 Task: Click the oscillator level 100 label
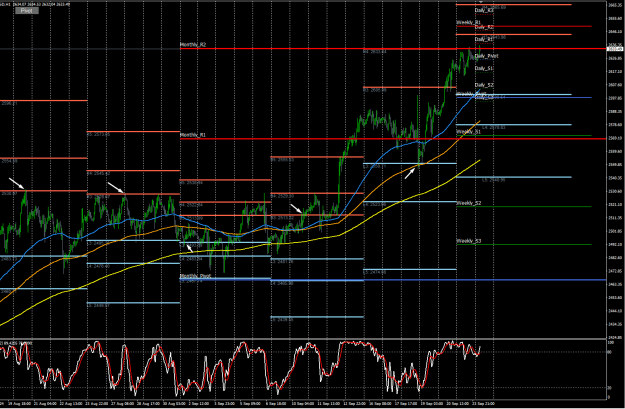click(x=610, y=342)
